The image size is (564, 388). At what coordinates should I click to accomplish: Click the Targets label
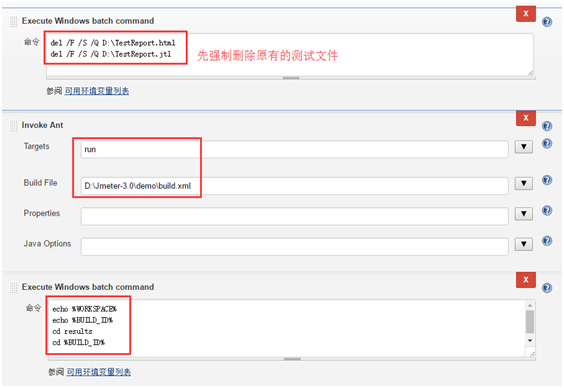[36, 146]
